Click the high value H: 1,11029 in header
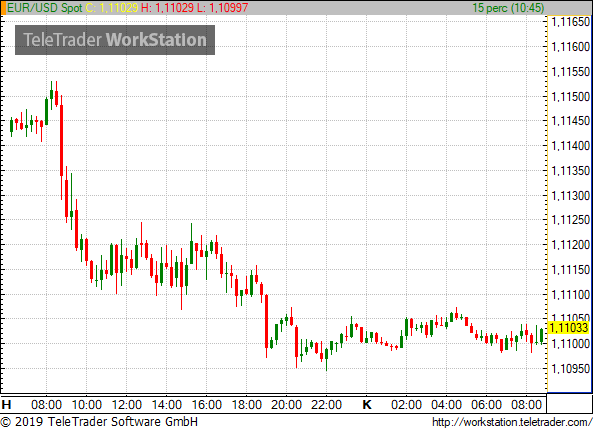This screenshot has height=431, width=593. (x=167, y=8)
